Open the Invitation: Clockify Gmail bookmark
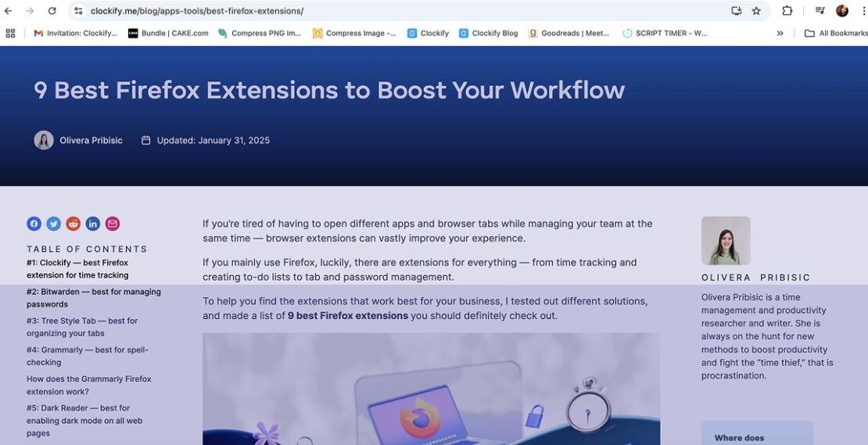This screenshot has width=868, height=445. point(76,33)
